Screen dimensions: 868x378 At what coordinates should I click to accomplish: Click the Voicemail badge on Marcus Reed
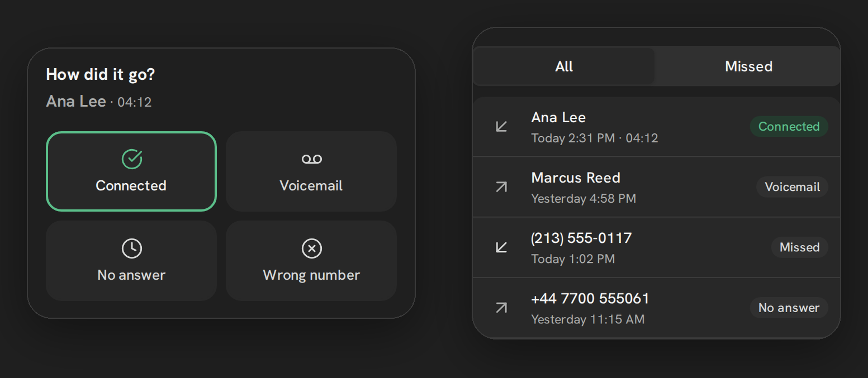click(x=792, y=187)
